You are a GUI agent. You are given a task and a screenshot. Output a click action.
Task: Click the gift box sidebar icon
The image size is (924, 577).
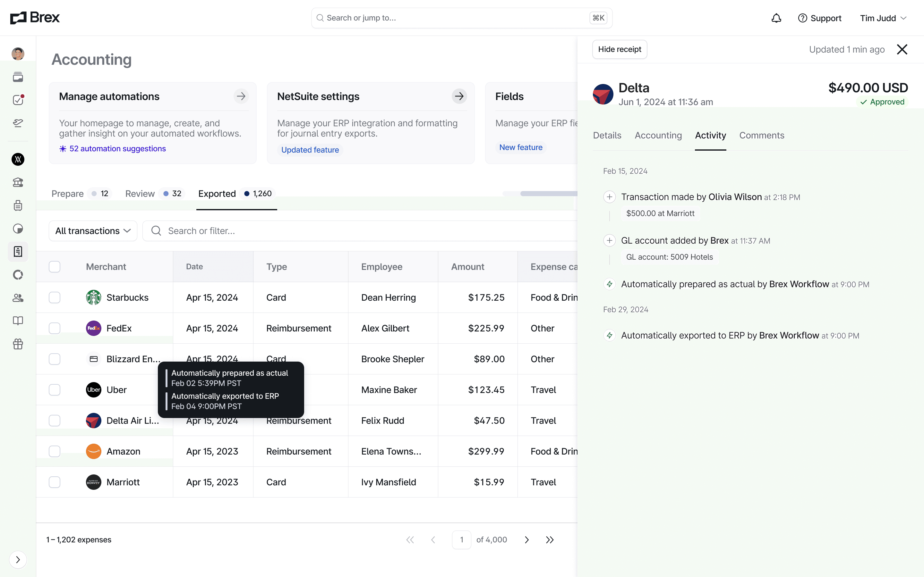pyautogui.click(x=18, y=344)
